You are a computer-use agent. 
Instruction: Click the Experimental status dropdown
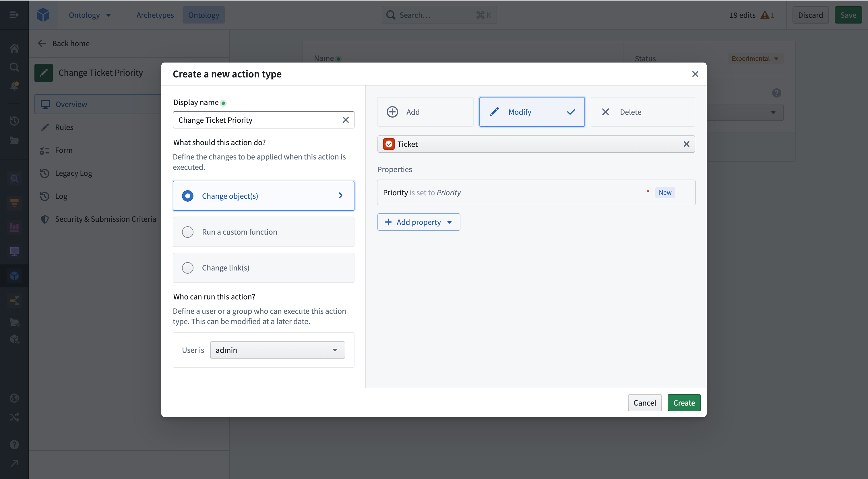755,59
